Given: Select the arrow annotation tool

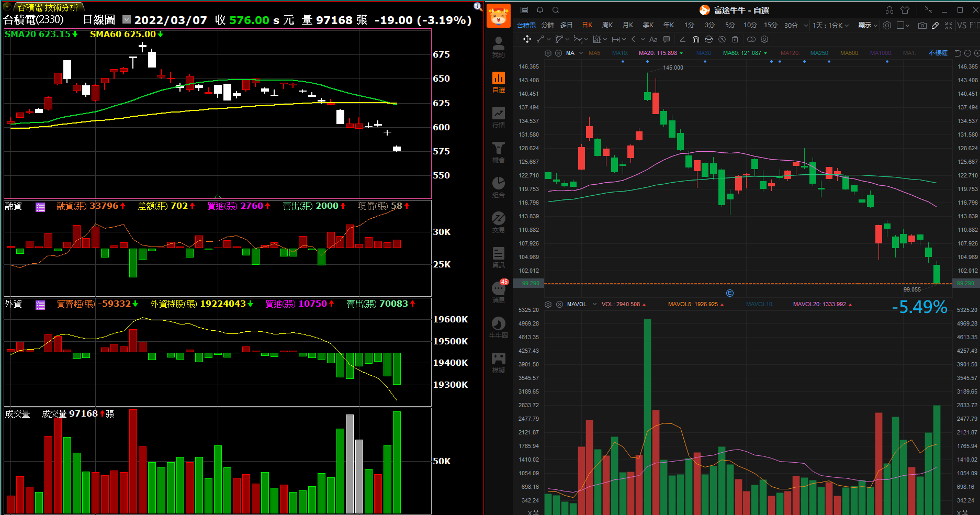Looking at the screenshot, I should coord(635,39).
